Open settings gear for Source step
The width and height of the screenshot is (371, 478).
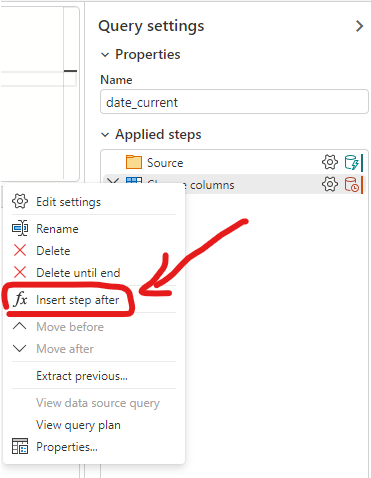tap(330, 162)
